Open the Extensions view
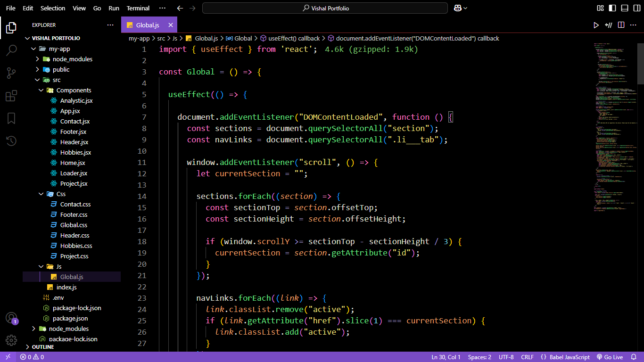The width and height of the screenshot is (644, 362). click(11, 96)
